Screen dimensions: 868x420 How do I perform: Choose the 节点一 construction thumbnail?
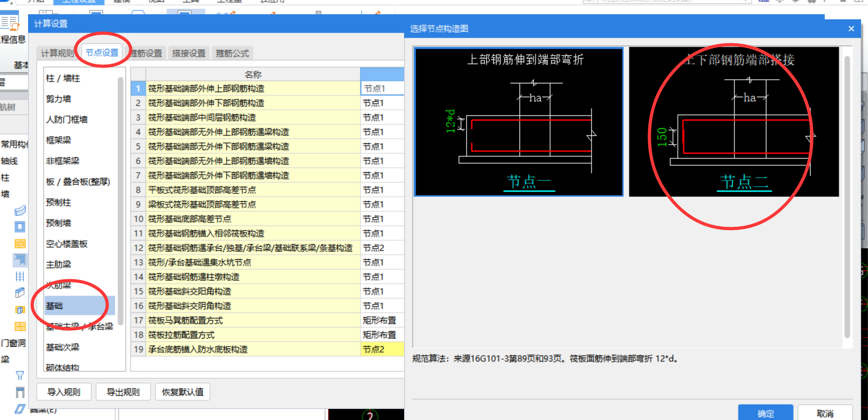click(x=519, y=122)
